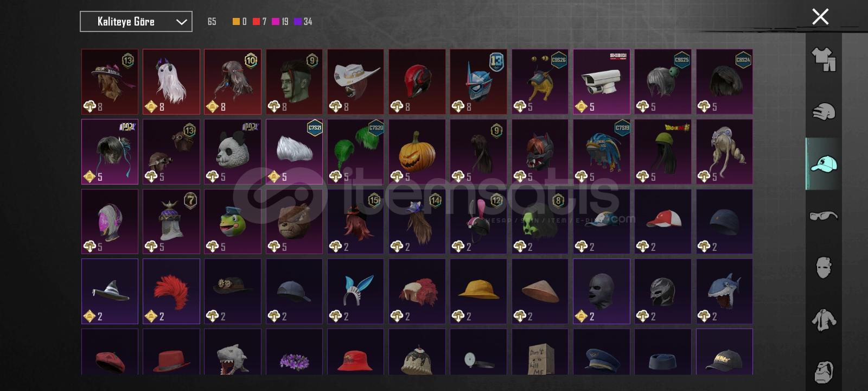This screenshot has width=868, height=391.
Task: Choose the blue shark hood item
Action: coord(724,291)
